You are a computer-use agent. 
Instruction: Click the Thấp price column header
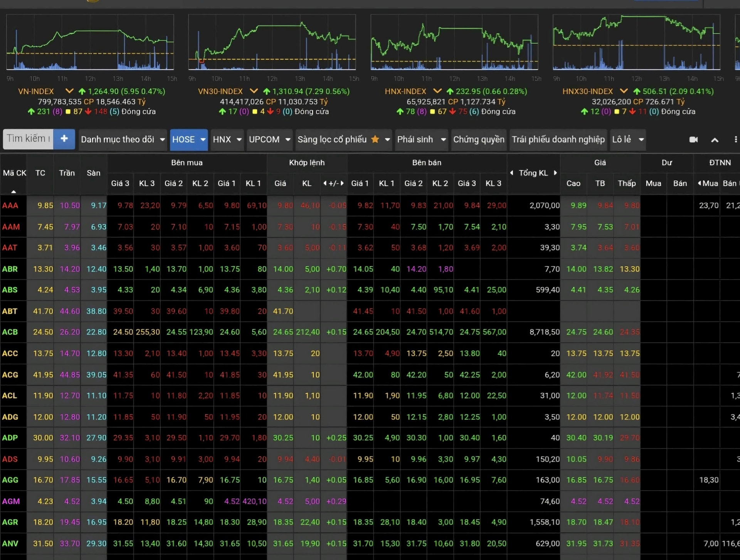pos(627,183)
